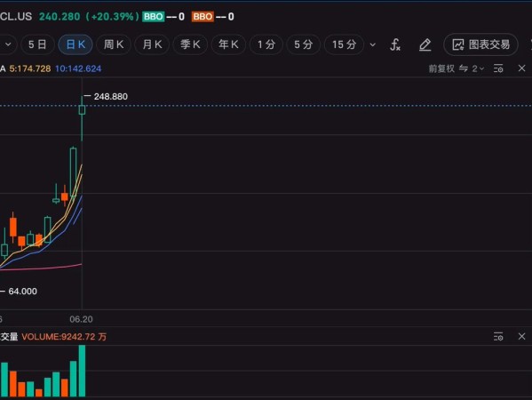Click the swap arrows icon next to 前复权
The width and height of the screenshot is (532, 400).
point(463,68)
